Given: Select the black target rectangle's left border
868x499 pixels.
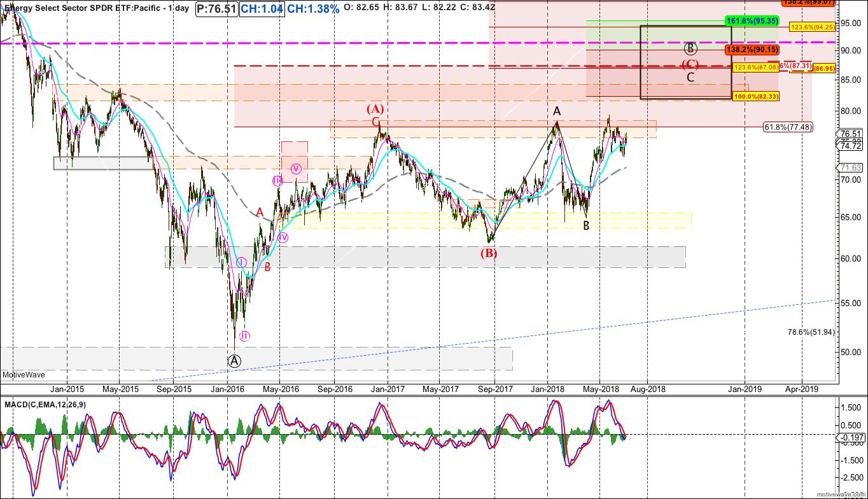Looking at the screenshot, I should 640,62.
